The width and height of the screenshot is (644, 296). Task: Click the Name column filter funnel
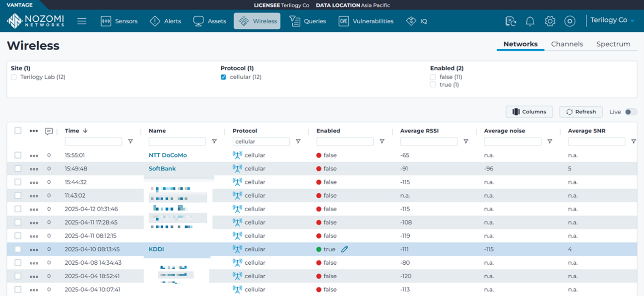(214, 142)
